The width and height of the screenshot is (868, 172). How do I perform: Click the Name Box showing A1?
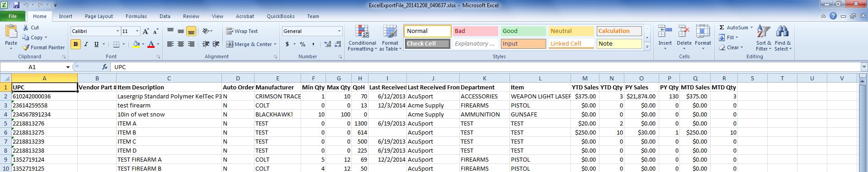pyautogui.click(x=33, y=67)
